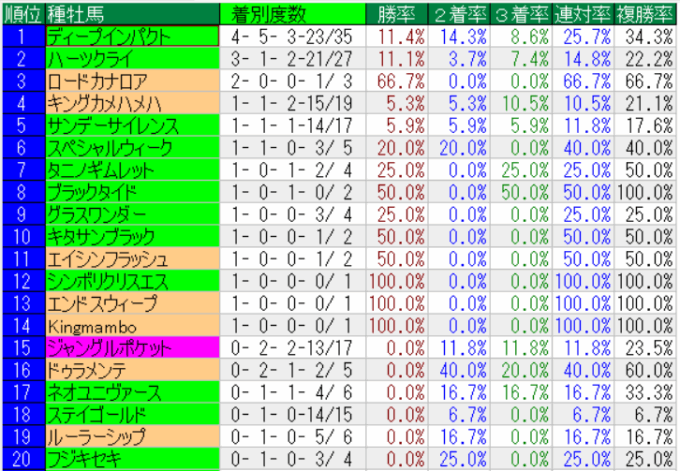
Task: Click the 順位 column header
Action: 22,13
